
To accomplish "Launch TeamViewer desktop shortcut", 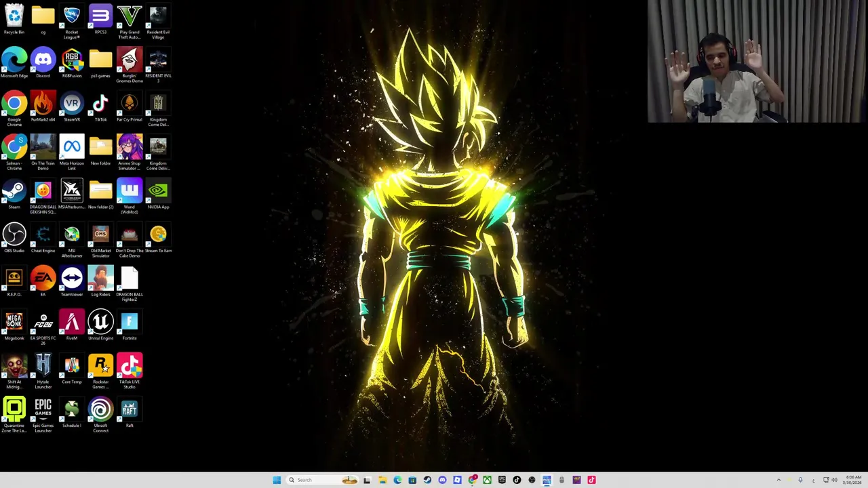I will (x=72, y=282).
